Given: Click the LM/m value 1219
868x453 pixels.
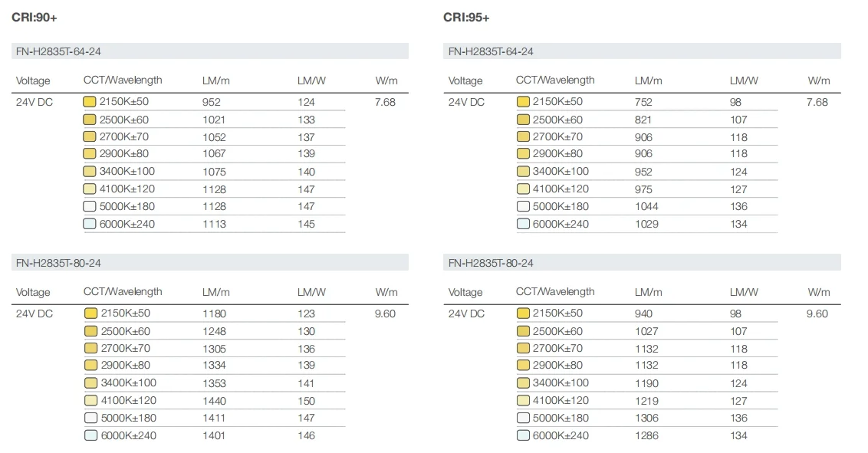Looking at the screenshot, I should (646, 400).
